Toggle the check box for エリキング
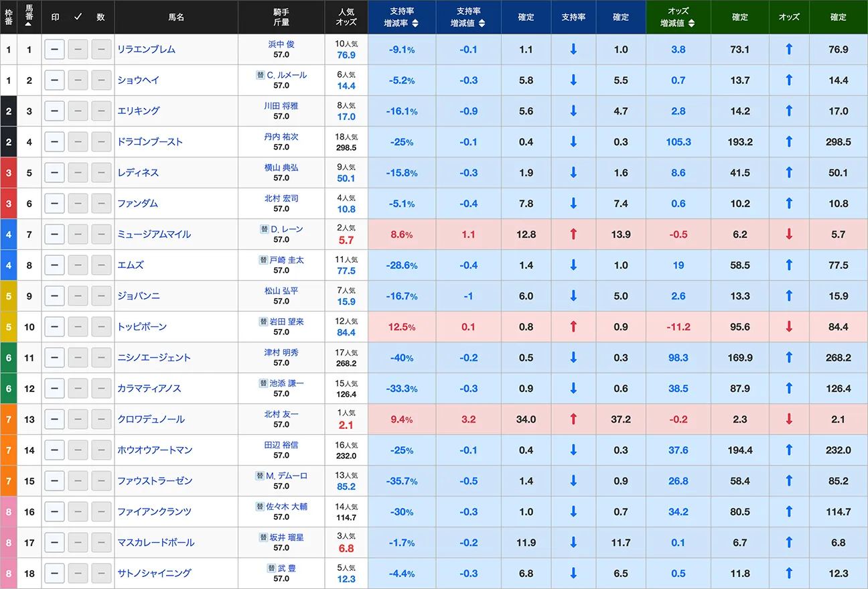This screenshot has width=868, height=589. 78,111
